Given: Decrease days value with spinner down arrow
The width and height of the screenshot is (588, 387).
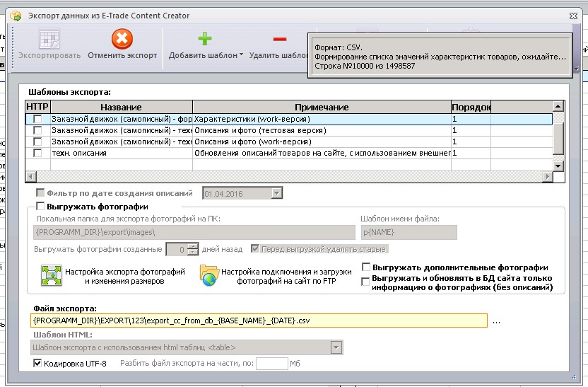Looking at the screenshot, I should (x=193, y=253).
